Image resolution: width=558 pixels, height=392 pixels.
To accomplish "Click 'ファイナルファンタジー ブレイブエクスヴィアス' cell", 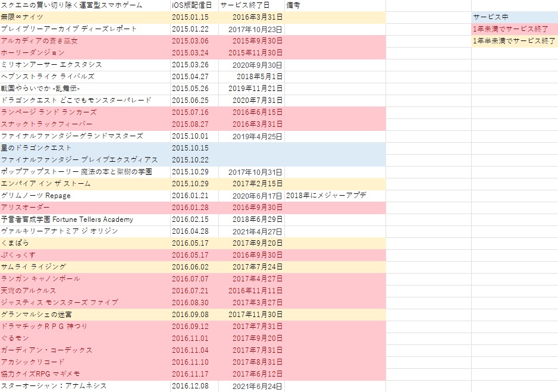I will [85, 160].
